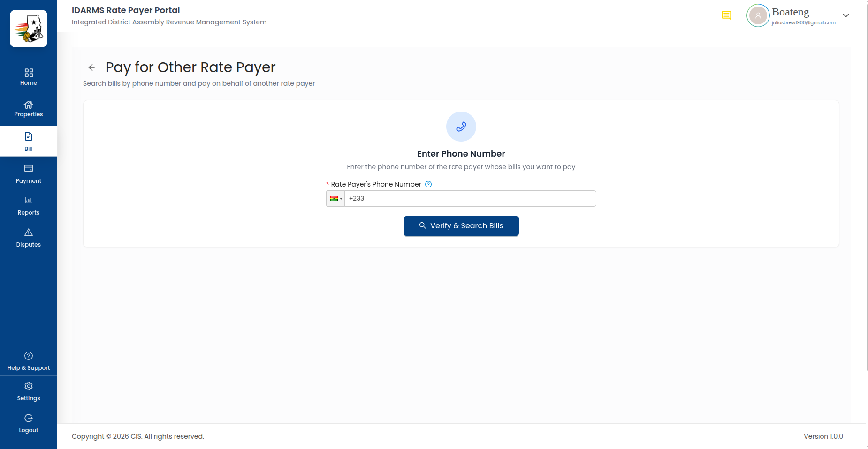Open the Reports section
The width and height of the screenshot is (868, 449).
point(29,206)
